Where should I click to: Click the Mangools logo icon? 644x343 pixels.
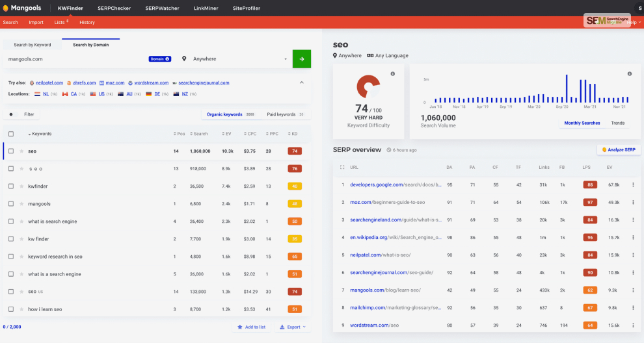[5, 8]
